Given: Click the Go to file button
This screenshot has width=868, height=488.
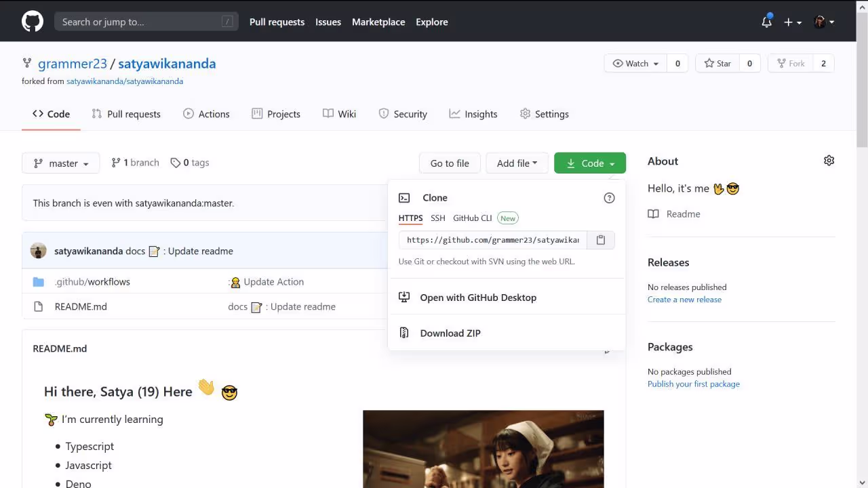Looking at the screenshot, I should 450,163.
